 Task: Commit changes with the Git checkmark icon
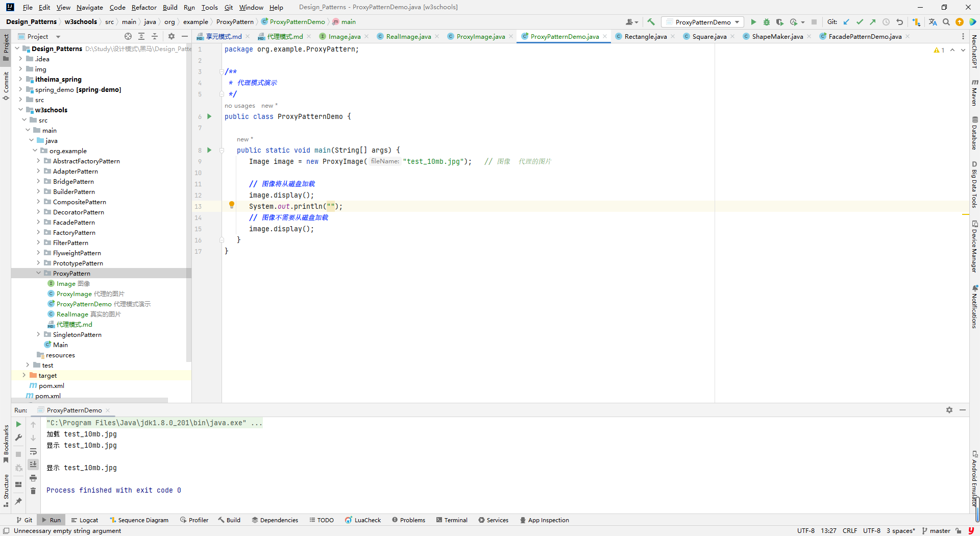(x=860, y=22)
